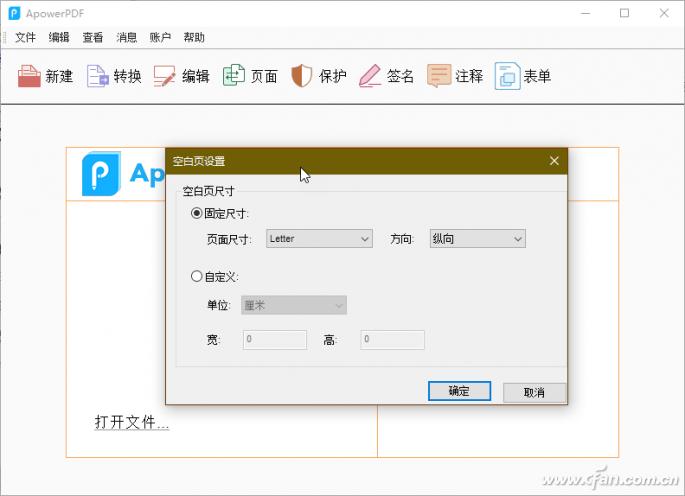Screen dimensions: 685x496
Task: Open the 方向 纵向 dropdown
Action: tap(477, 239)
